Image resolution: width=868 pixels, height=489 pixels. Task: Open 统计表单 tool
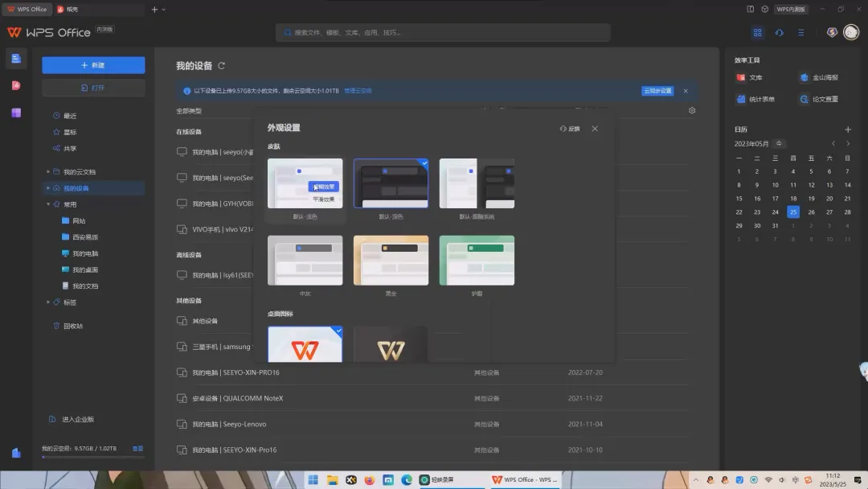[x=755, y=99]
